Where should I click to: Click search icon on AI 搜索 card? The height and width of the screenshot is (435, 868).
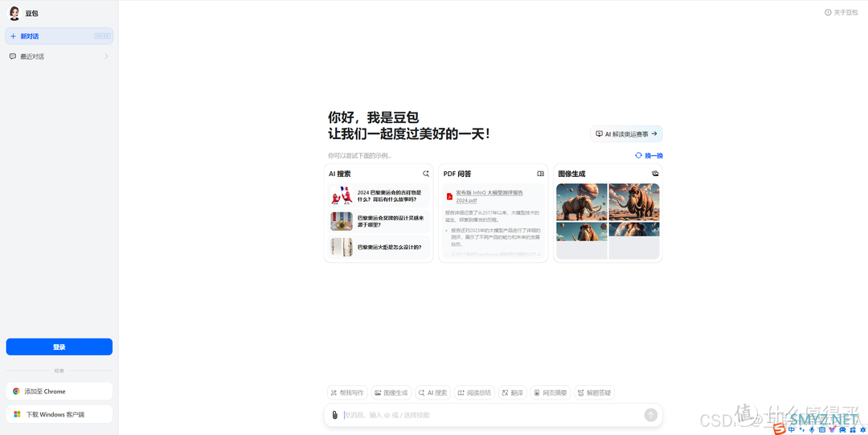pos(426,174)
